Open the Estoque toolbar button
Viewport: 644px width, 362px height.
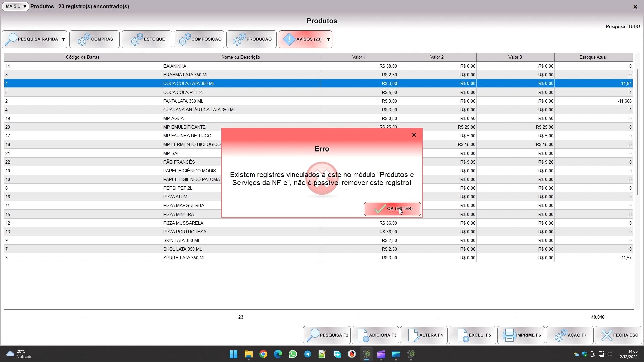click(147, 39)
